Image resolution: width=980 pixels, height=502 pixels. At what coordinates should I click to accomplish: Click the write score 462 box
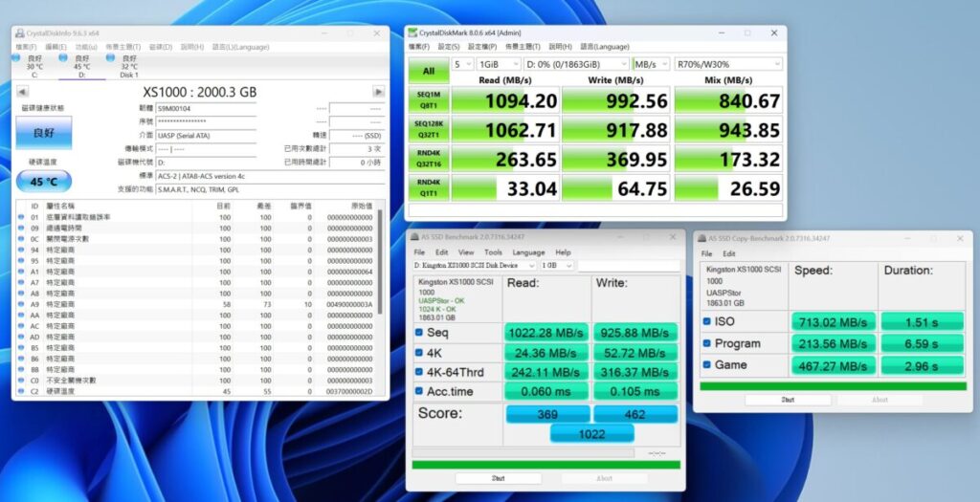tap(635, 414)
